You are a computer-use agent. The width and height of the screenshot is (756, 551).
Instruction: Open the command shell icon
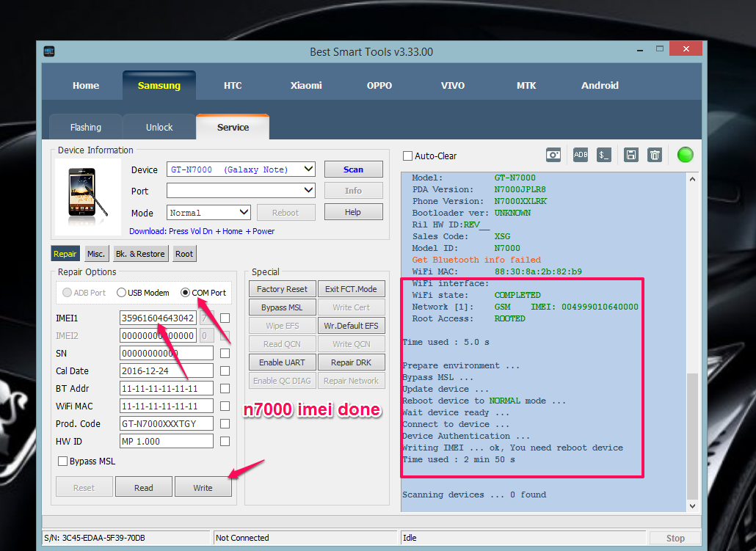click(603, 155)
